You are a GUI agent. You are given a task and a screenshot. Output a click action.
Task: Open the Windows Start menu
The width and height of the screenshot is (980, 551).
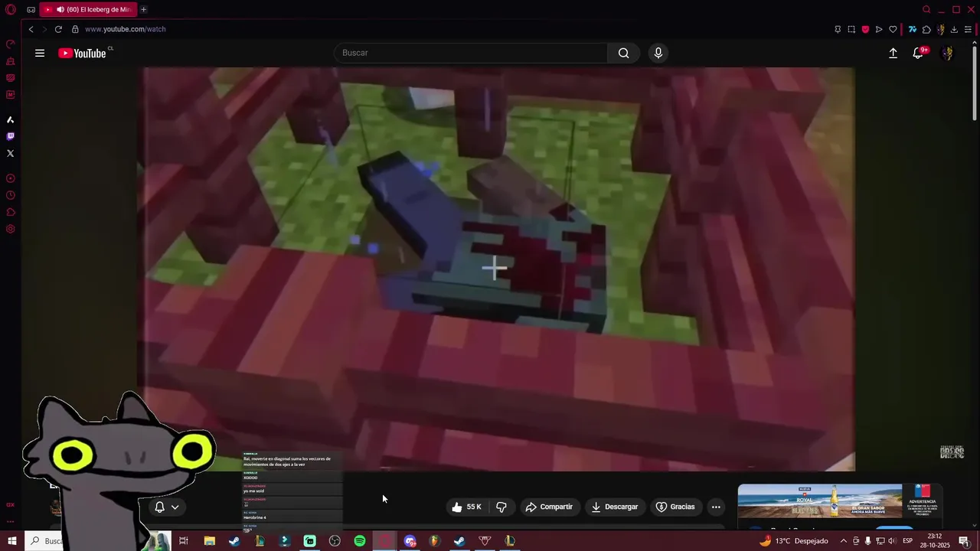pos(11,541)
